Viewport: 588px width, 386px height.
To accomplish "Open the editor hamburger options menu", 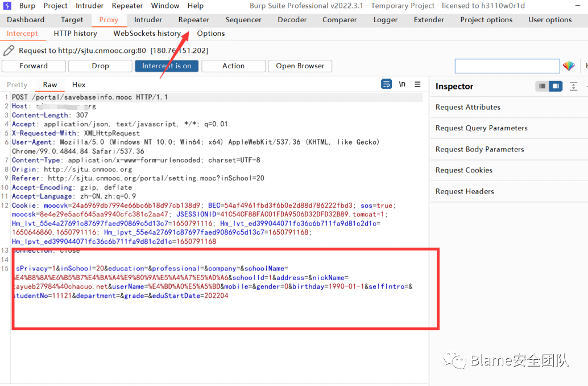I will (x=417, y=84).
